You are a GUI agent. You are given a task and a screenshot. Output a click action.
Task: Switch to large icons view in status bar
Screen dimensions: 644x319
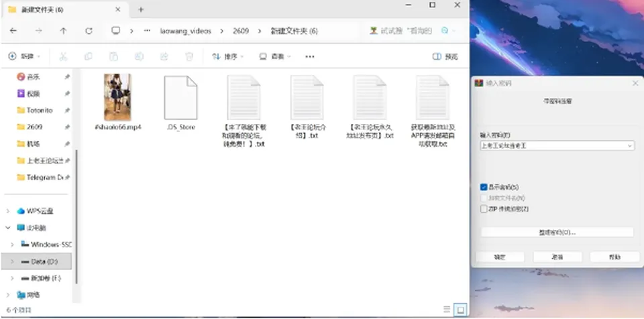(x=460, y=310)
